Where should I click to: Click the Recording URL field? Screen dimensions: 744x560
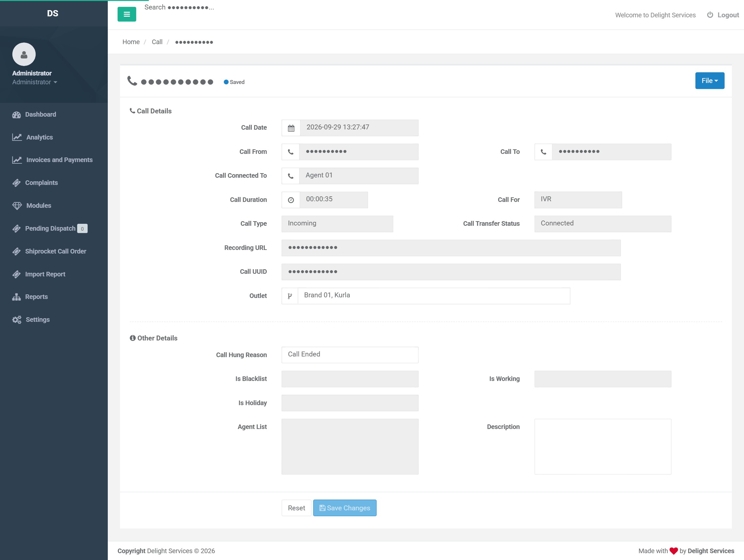click(451, 248)
